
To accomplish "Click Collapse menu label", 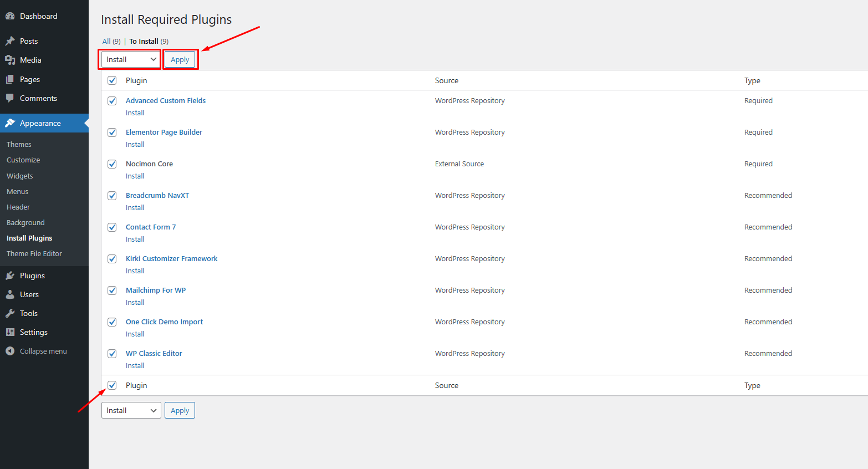I will (43, 351).
